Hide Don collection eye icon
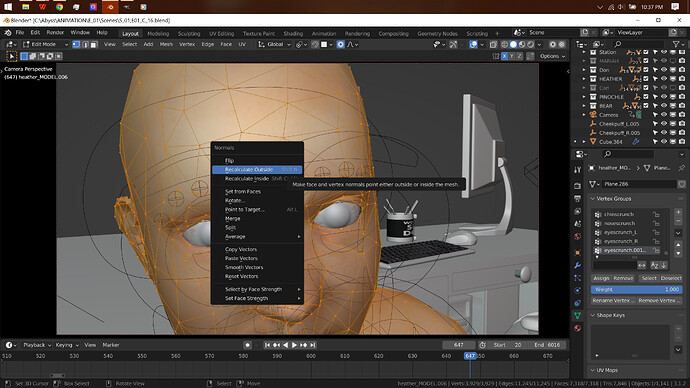 coord(664,70)
